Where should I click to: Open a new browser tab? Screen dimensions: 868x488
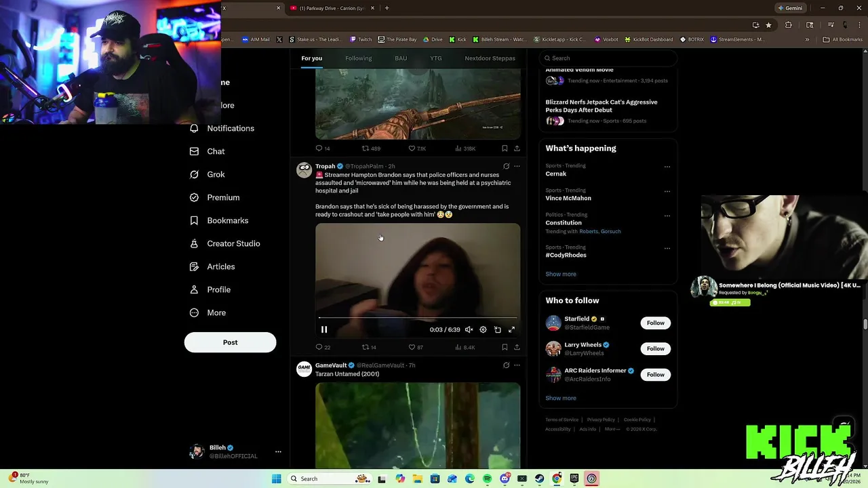click(387, 8)
